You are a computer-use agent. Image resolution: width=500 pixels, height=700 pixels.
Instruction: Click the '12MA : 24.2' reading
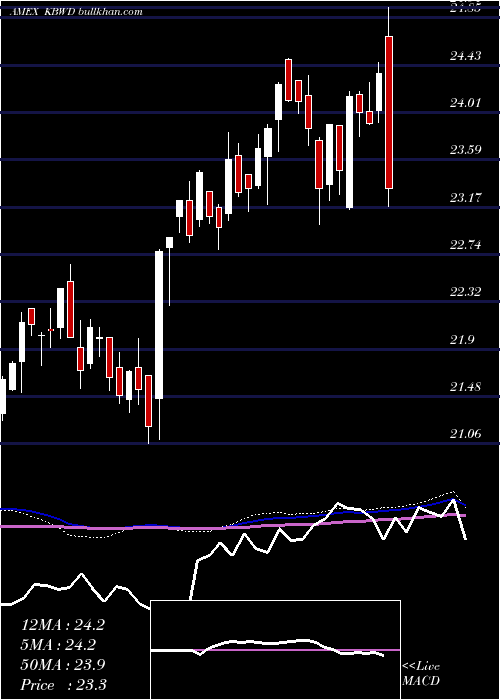(63, 625)
